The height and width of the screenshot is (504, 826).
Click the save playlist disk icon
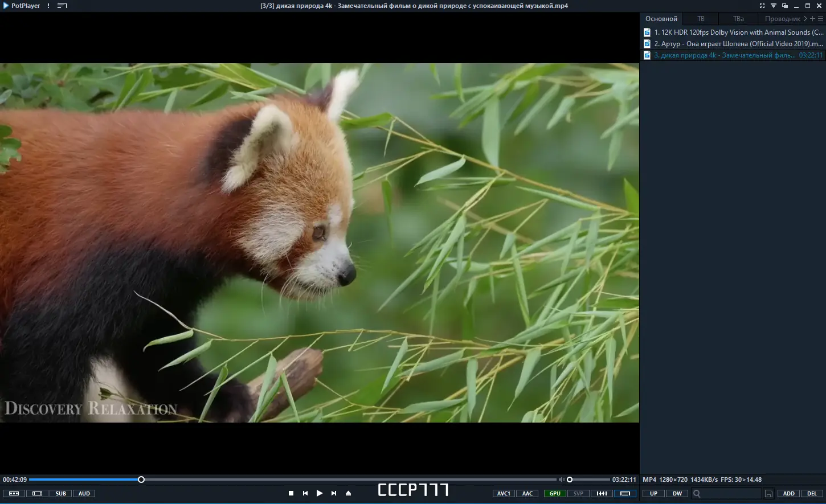tap(768, 494)
